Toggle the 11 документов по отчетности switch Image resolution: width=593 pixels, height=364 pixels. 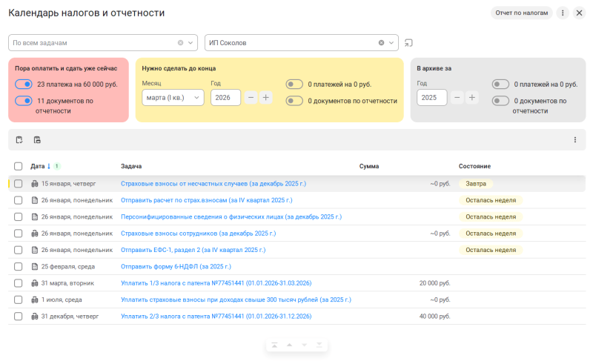click(x=24, y=100)
